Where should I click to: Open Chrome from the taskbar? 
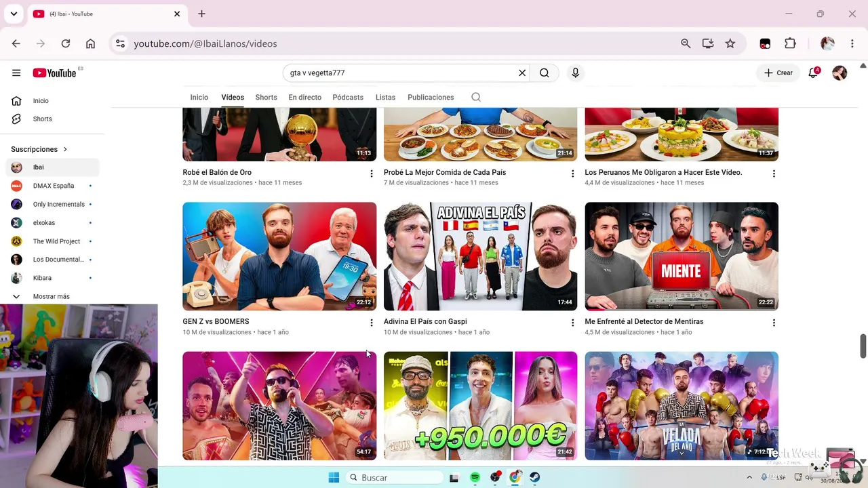pyautogui.click(x=515, y=478)
